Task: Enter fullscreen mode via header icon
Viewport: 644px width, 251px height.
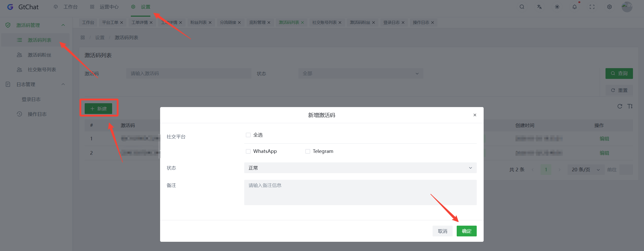Action: tap(592, 7)
